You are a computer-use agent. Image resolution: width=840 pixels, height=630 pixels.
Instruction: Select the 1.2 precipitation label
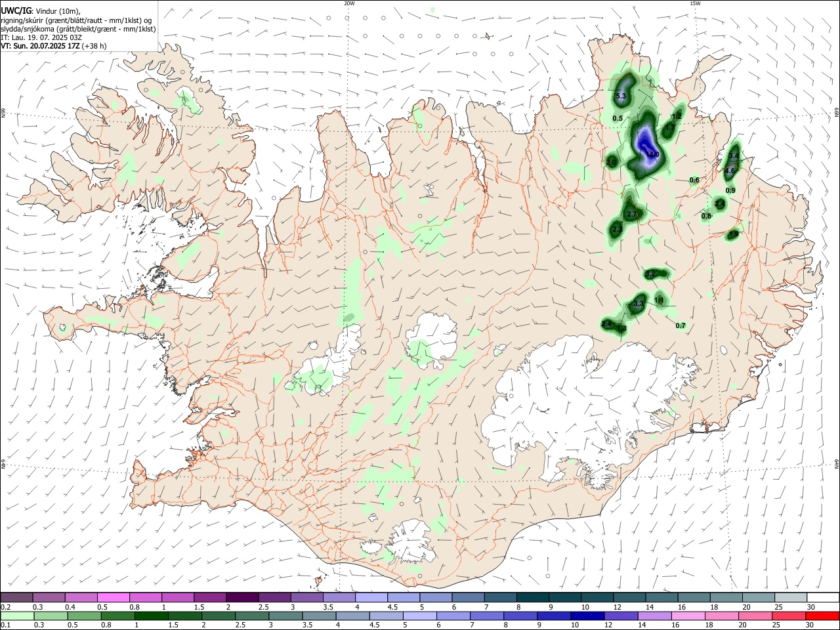tap(677, 116)
